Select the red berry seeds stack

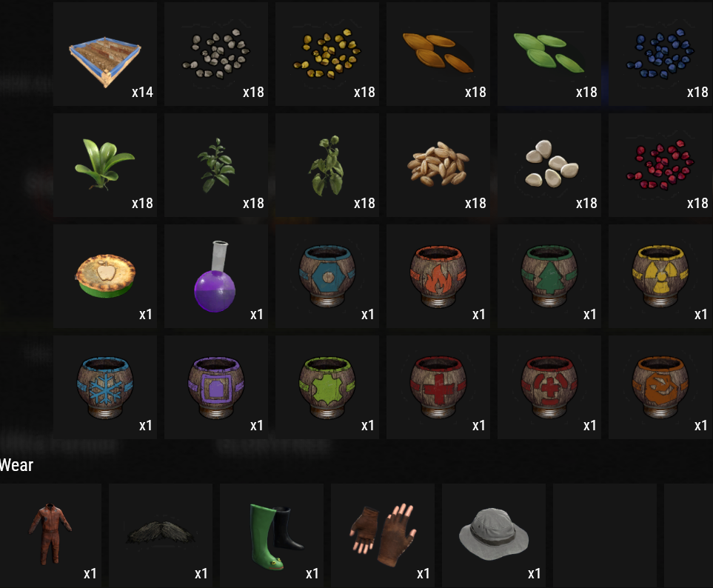[660, 165]
